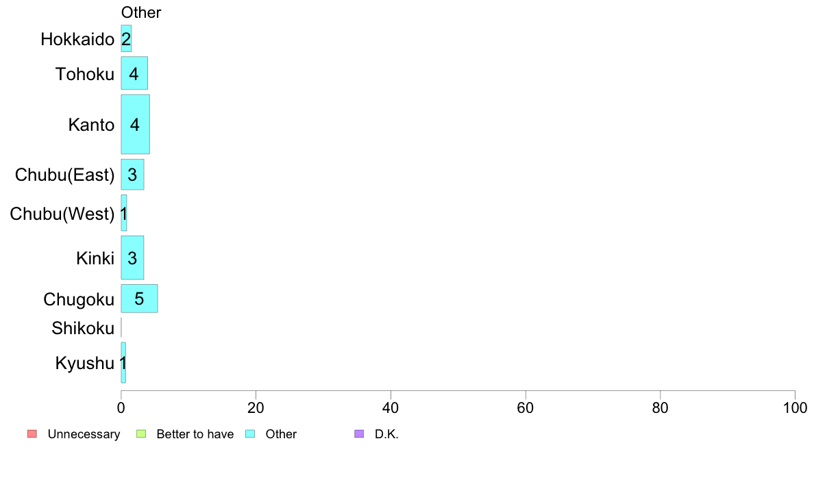The height and width of the screenshot is (504, 814).
Task: Select the Kanto bar
Action: pyautogui.click(x=136, y=124)
